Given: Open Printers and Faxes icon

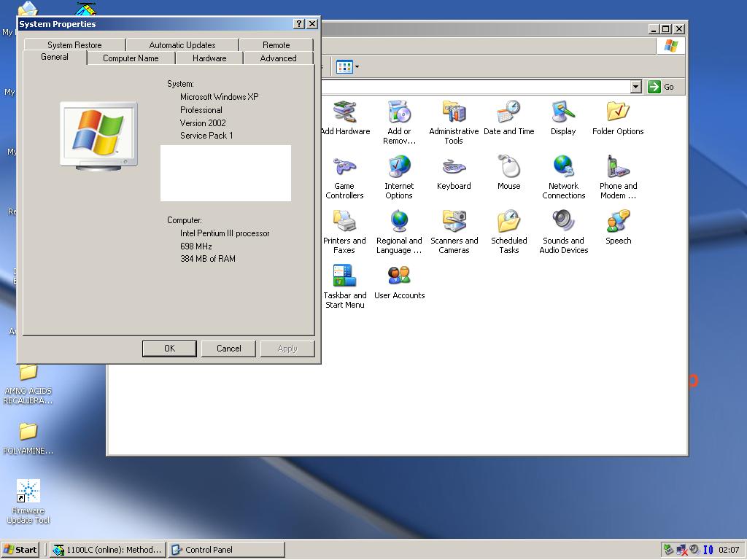Looking at the screenshot, I should (344, 221).
